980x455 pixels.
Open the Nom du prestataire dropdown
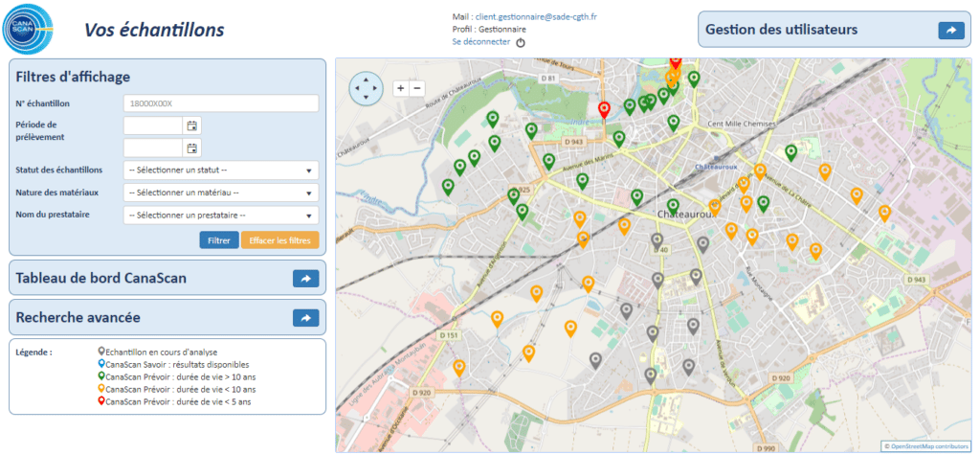(x=221, y=216)
